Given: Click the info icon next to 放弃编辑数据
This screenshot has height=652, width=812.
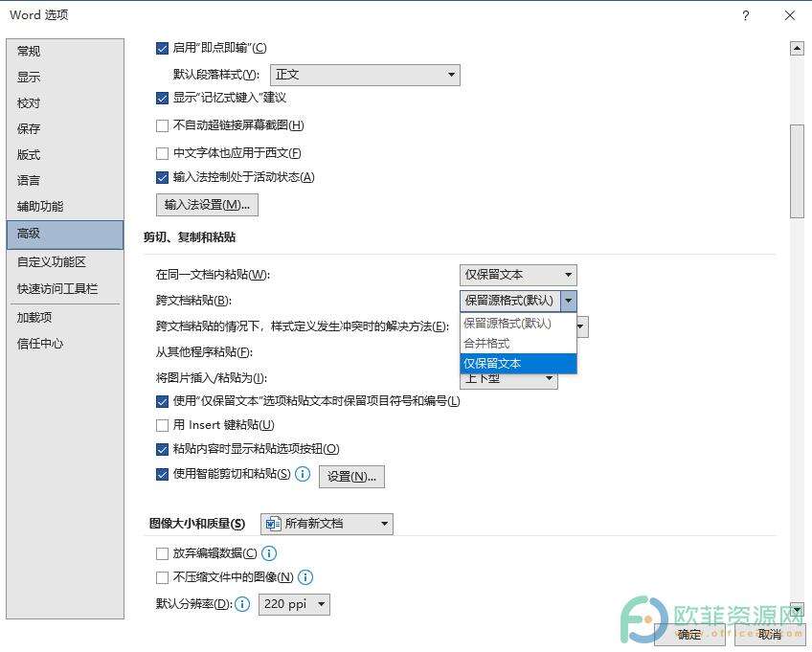Looking at the screenshot, I should click(268, 553).
